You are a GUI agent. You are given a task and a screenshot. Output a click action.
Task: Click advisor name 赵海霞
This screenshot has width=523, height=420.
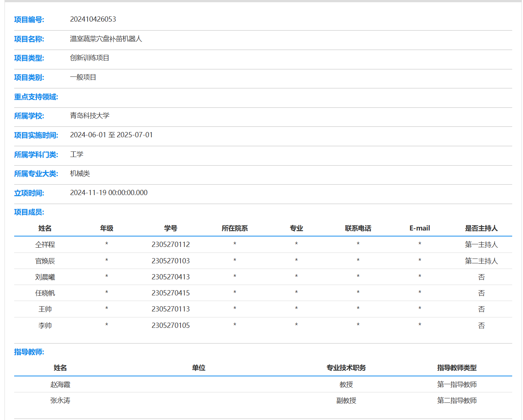60,385
